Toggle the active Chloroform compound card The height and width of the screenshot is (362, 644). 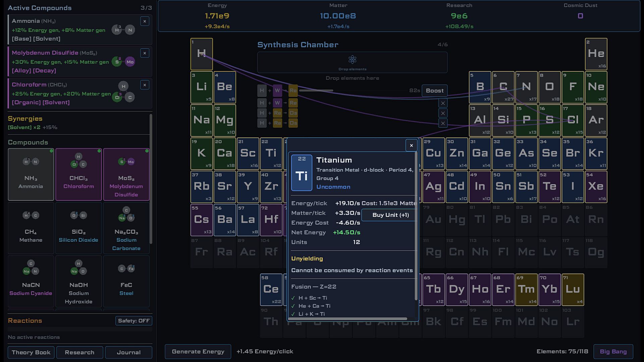[x=78, y=174]
